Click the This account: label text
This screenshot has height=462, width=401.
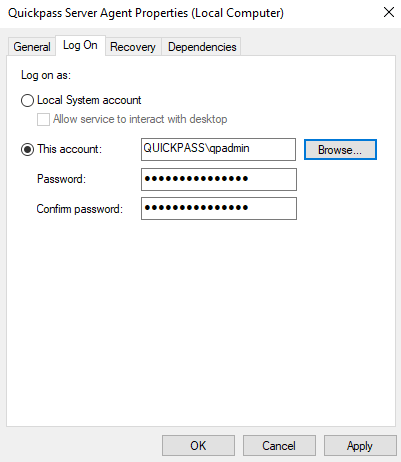69,149
